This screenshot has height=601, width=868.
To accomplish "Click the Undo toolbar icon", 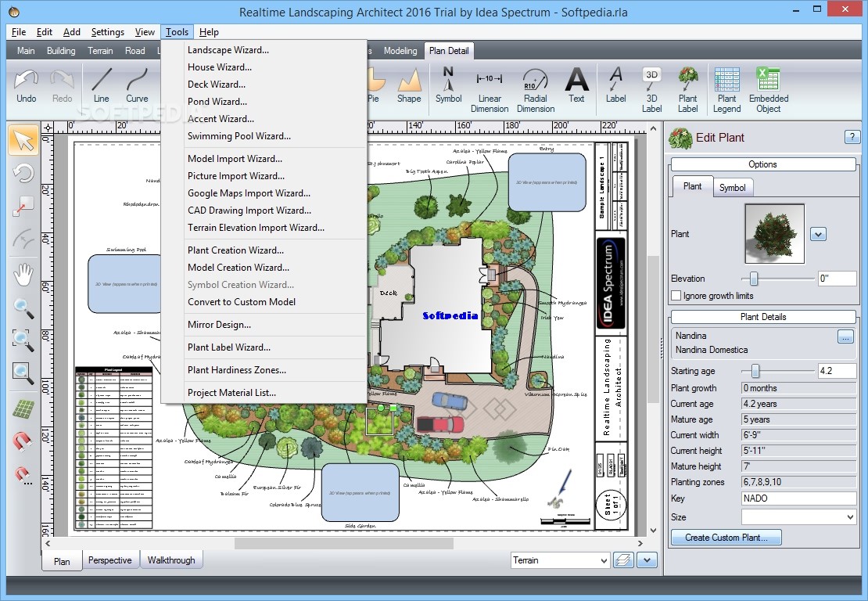I will tap(26, 86).
